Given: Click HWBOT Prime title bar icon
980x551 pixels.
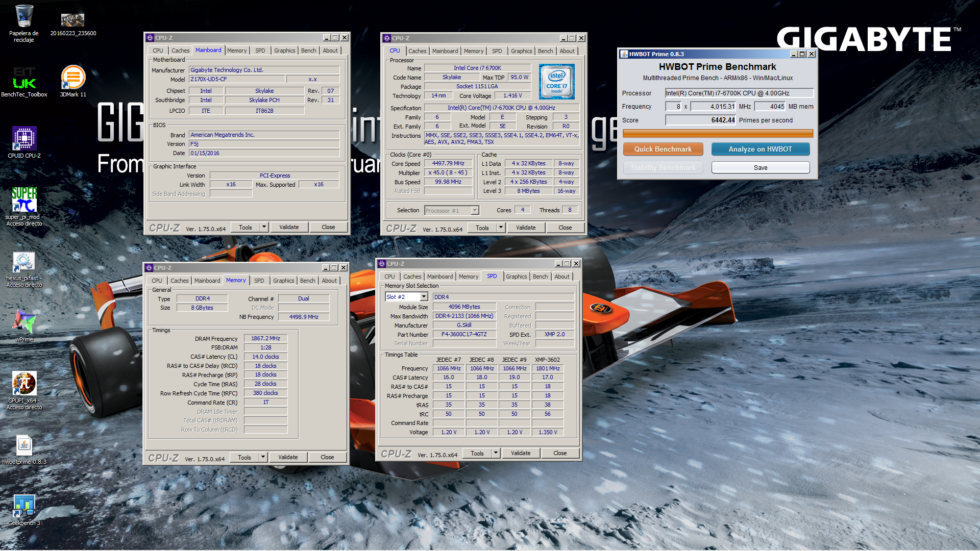Looking at the screenshot, I should click(624, 54).
